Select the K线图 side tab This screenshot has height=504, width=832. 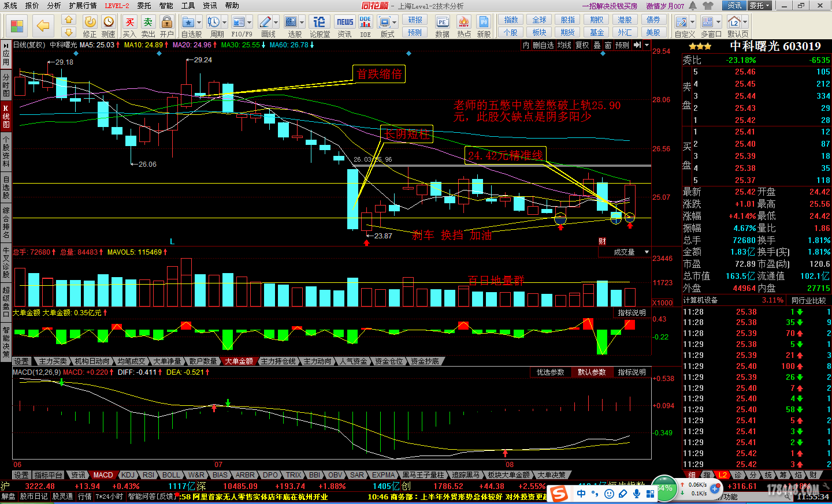pos(6,117)
